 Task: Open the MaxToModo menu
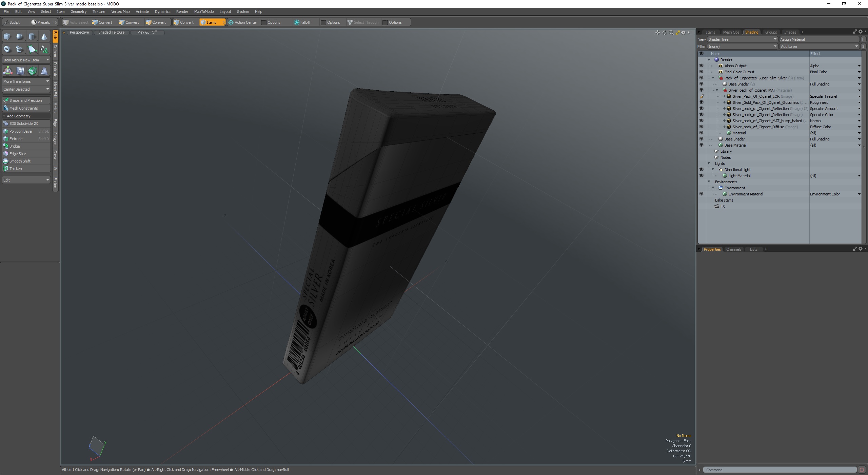(204, 12)
